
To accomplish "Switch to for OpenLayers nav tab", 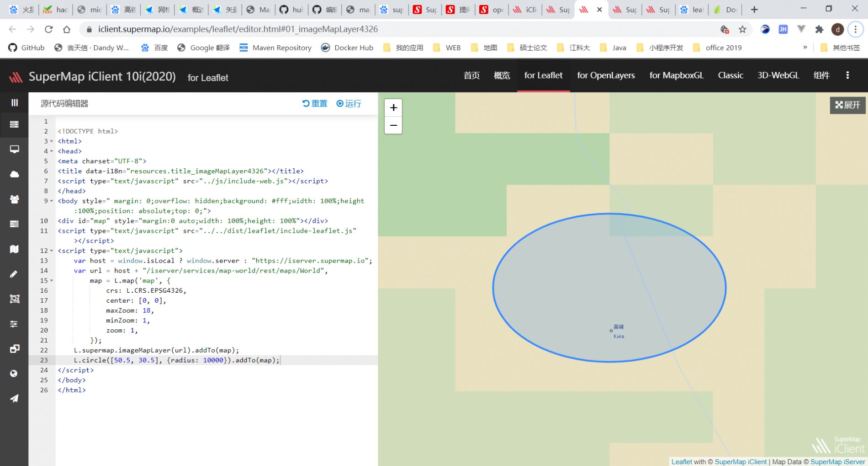I will click(606, 75).
